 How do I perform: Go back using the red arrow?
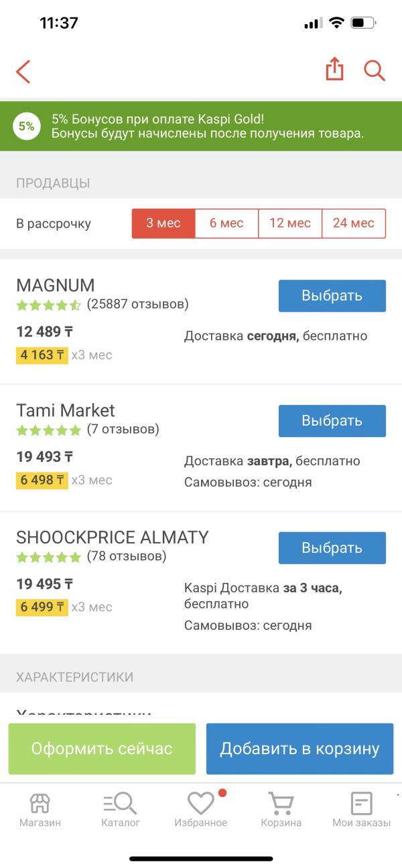point(23,71)
